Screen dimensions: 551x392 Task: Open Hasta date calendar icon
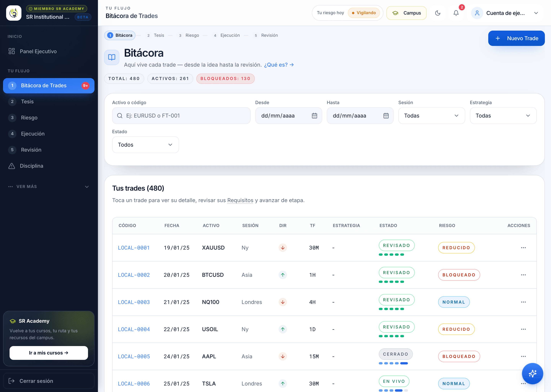pyautogui.click(x=386, y=116)
